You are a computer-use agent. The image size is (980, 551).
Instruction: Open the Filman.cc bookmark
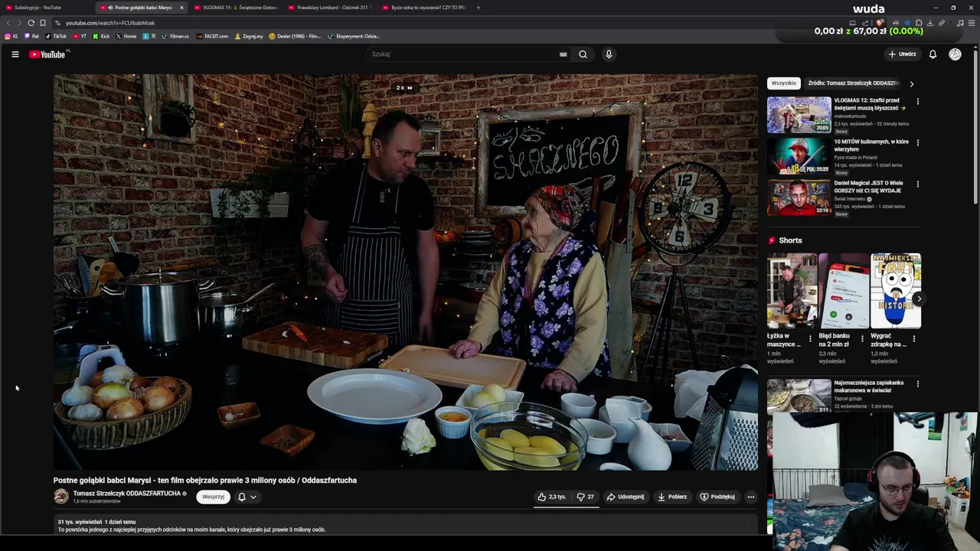[175, 36]
